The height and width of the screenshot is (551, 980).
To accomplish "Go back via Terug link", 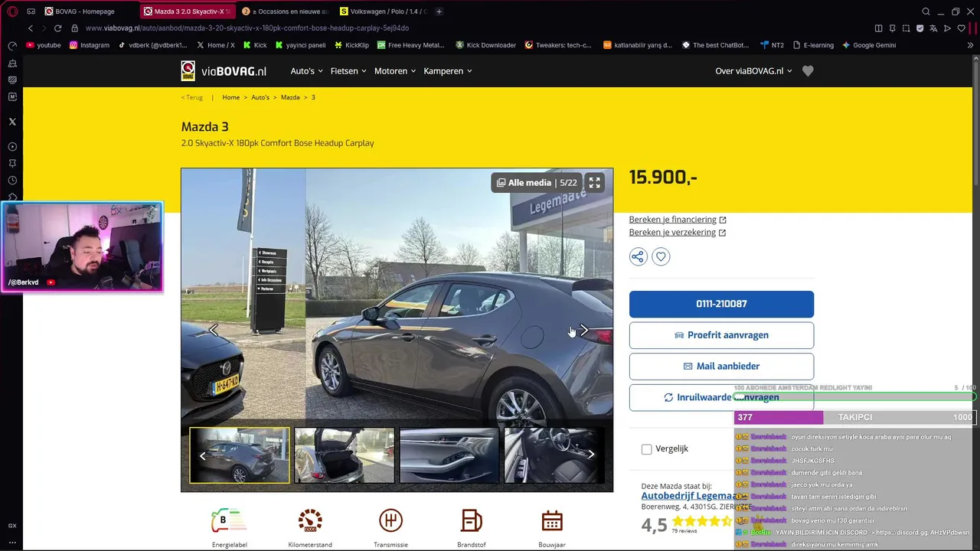I will [x=192, y=97].
